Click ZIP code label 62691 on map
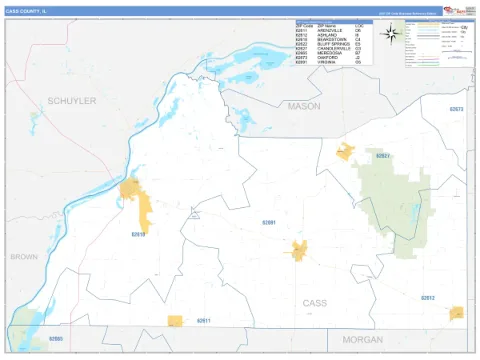 [269, 222]
